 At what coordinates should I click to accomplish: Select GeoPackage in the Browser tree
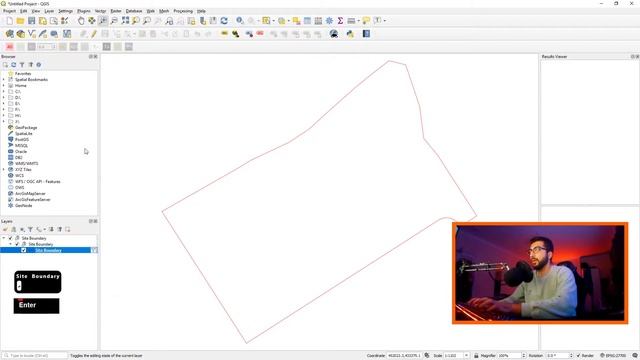[x=26, y=128]
